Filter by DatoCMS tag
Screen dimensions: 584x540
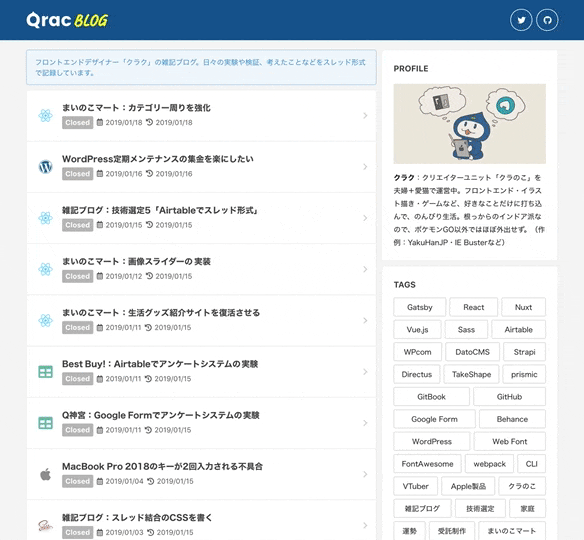(x=472, y=352)
